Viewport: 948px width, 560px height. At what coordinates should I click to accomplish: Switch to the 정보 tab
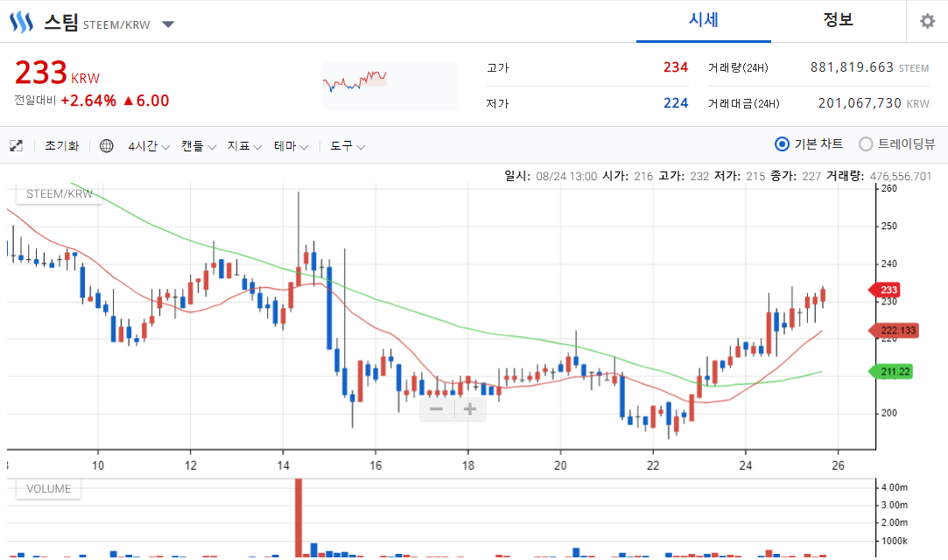pos(838,20)
